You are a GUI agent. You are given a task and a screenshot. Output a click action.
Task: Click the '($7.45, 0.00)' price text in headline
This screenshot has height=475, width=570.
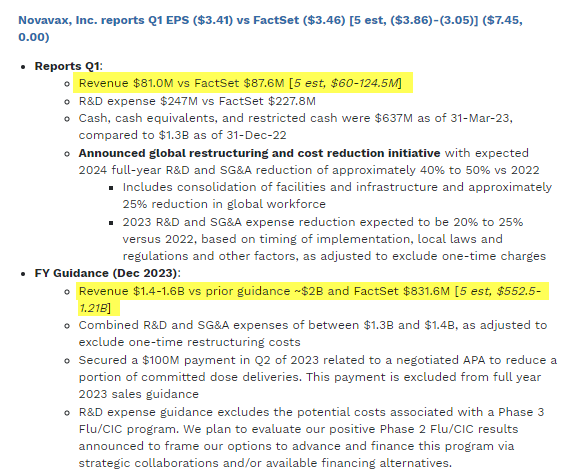point(270,28)
